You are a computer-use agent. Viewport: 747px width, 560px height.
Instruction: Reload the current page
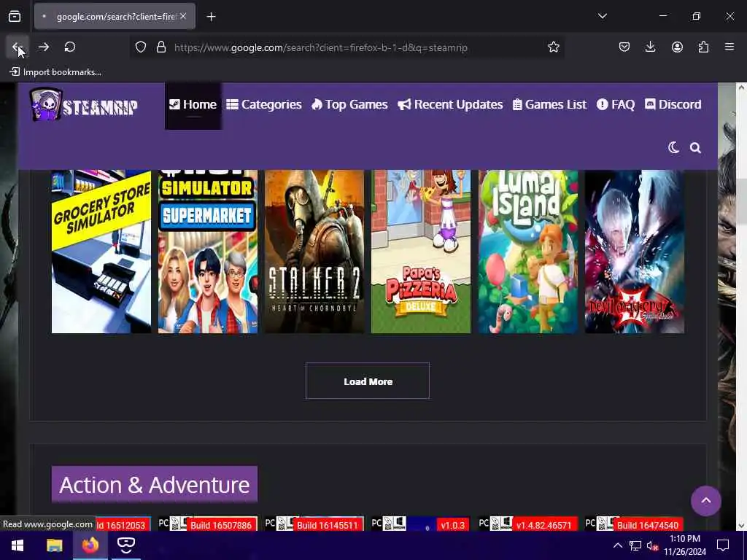[x=69, y=47]
